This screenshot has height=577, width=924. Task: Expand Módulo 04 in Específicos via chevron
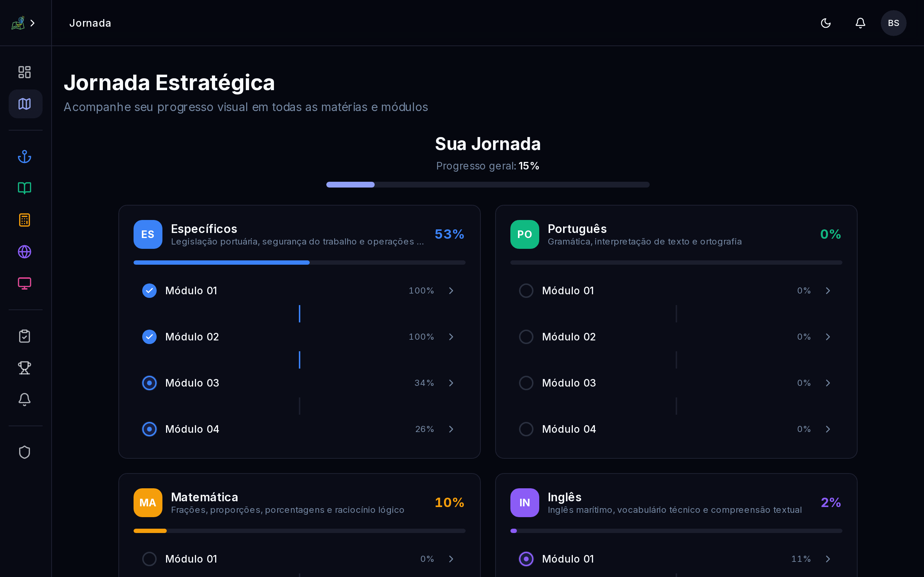(451, 429)
